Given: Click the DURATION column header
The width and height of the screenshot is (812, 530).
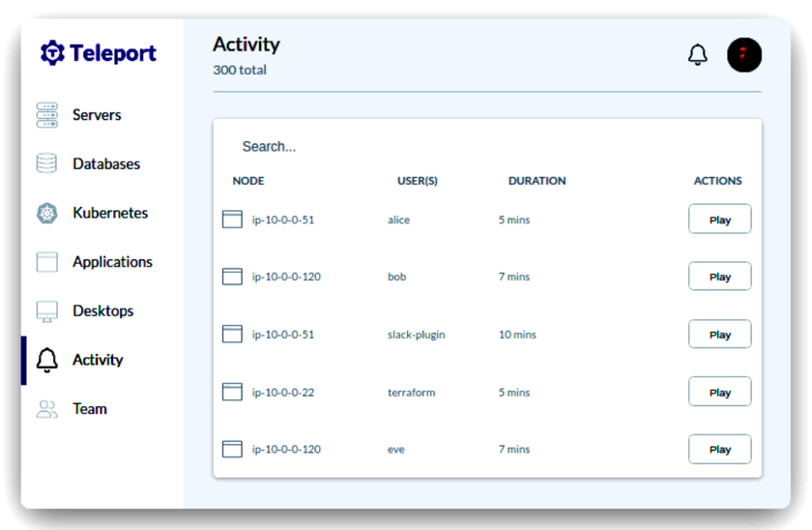Looking at the screenshot, I should coord(536,181).
